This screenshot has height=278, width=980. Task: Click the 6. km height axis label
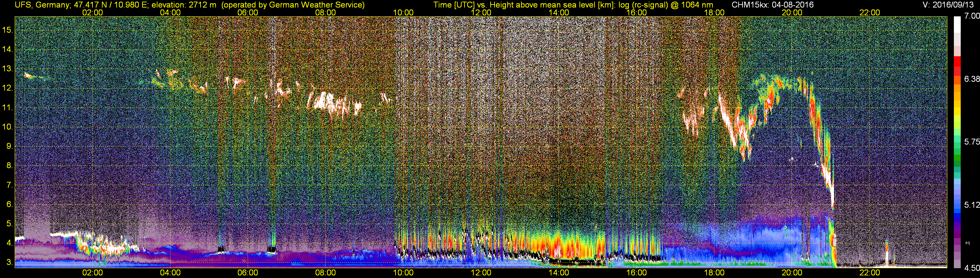10,204
